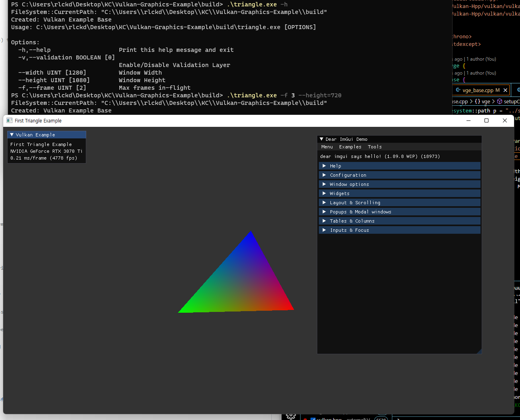Click the 'NVIDIA GeForce RTX 3070 Ti' text

(x=46, y=151)
